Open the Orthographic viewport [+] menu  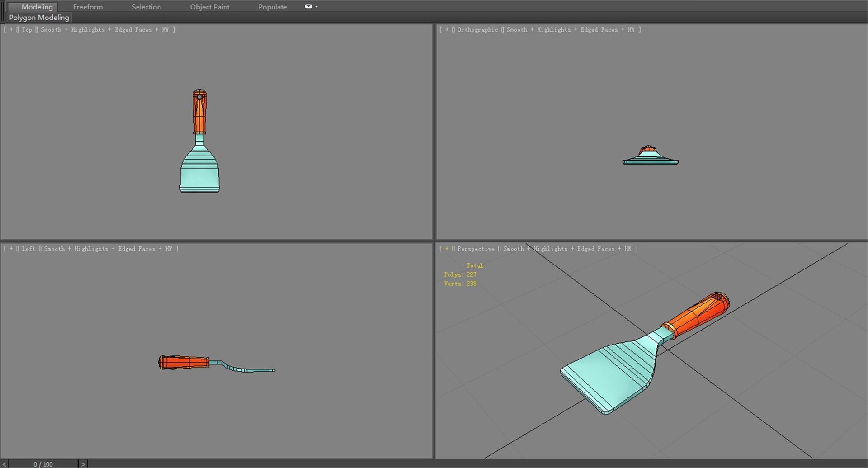tap(447, 30)
